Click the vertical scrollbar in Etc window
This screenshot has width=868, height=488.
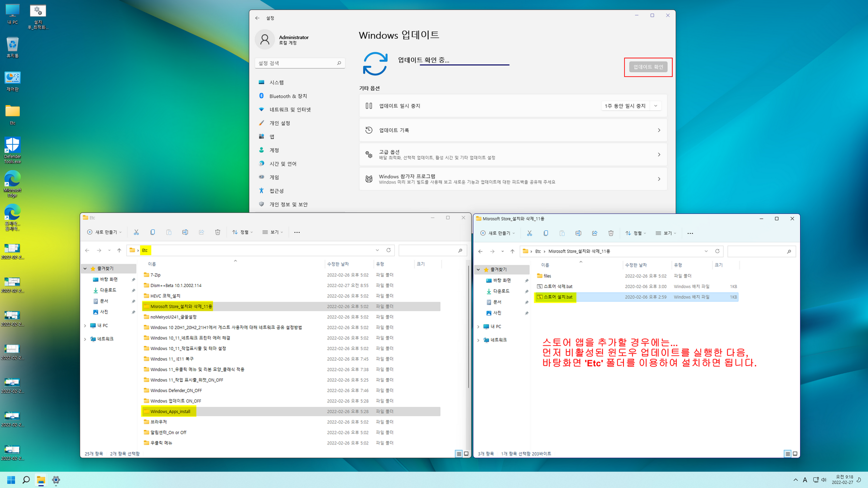(x=468, y=326)
